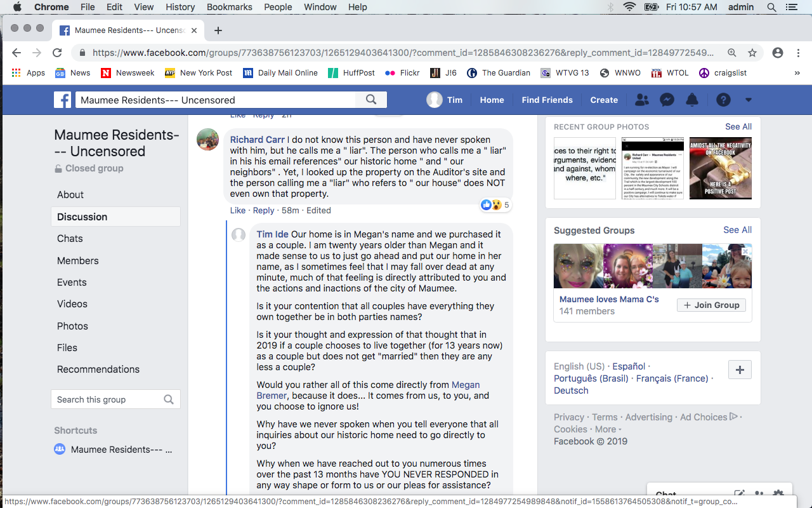Viewport: 812px width, 508px height.
Task: Click See All for Recent Group Photos
Action: click(738, 126)
